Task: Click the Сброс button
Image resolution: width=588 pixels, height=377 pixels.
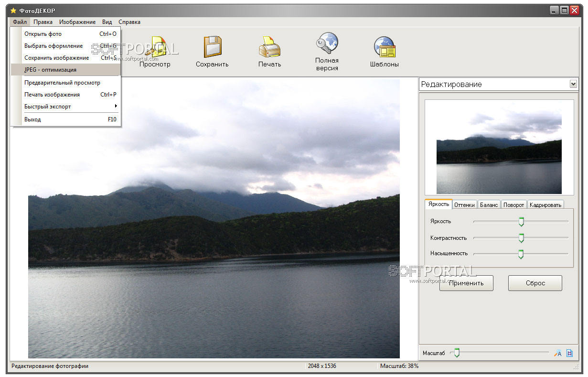Action: pos(535,283)
